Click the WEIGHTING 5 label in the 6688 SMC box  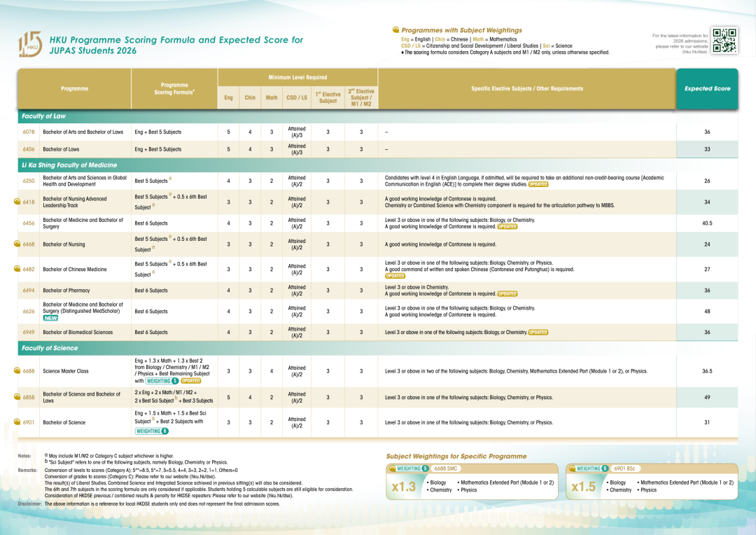(409, 468)
